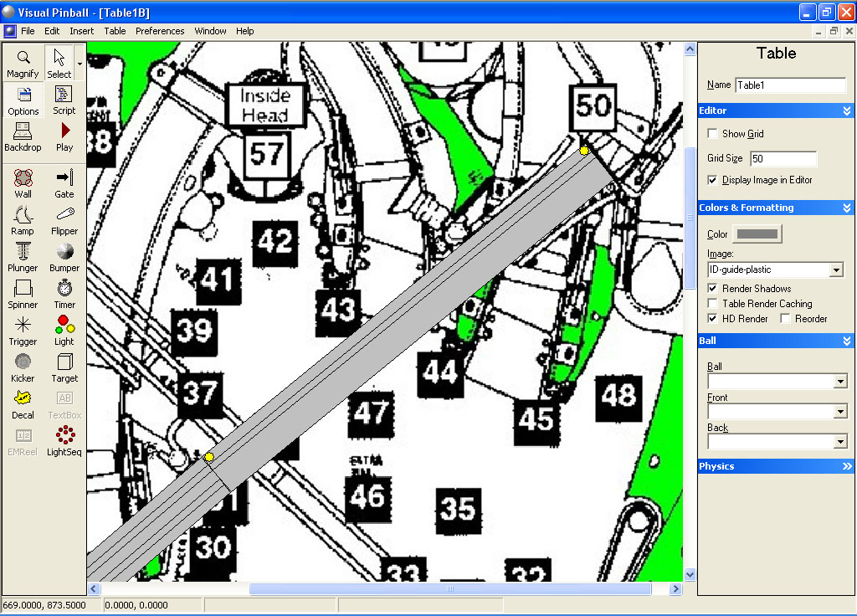Select the Kicker tool
The image size is (857, 616).
(23, 367)
